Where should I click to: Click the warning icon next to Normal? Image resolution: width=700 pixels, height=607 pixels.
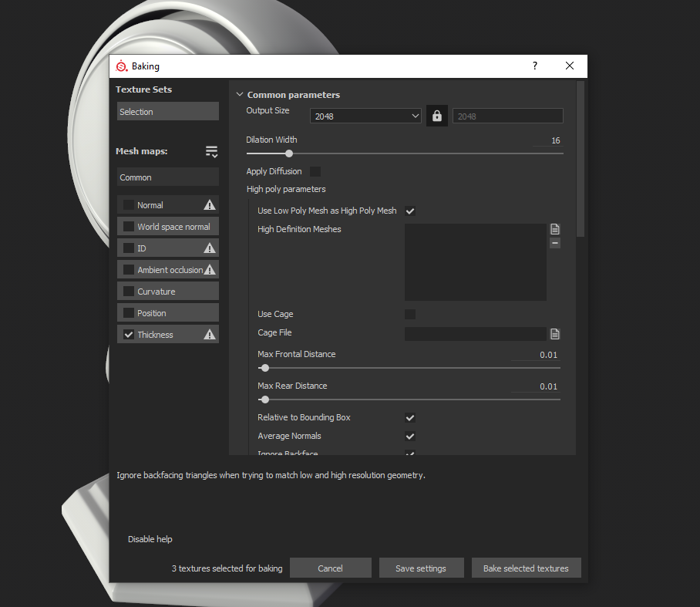tap(209, 205)
